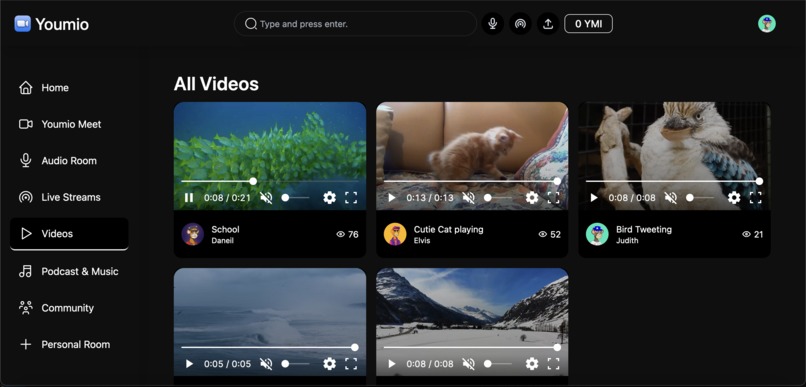Play the Cutie Cat playing video
The image size is (806, 387).
click(x=392, y=198)
